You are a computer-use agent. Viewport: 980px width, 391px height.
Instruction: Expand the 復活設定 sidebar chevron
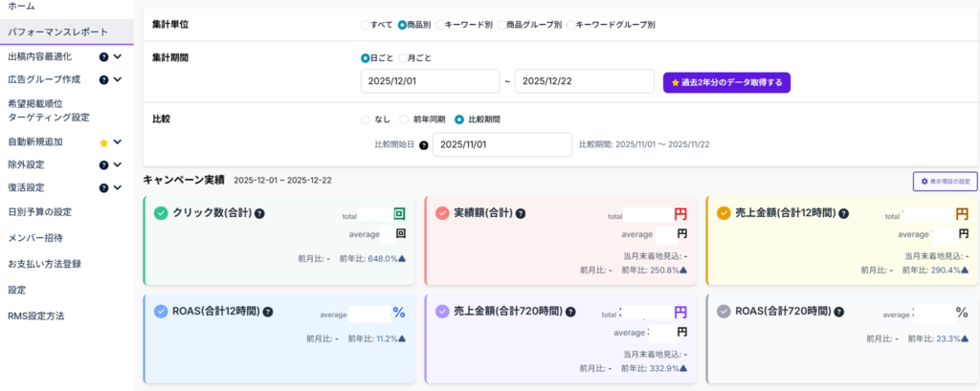[x=118, y=187]
